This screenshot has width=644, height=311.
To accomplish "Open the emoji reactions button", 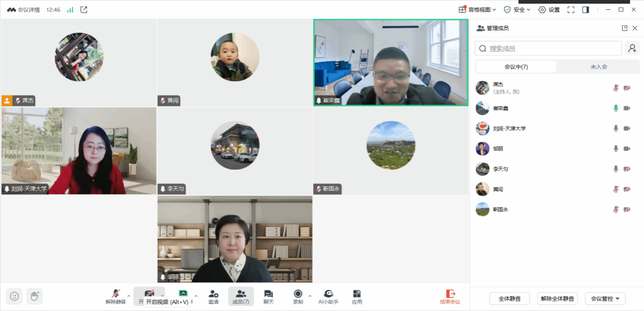I will [x=14, y=296].
